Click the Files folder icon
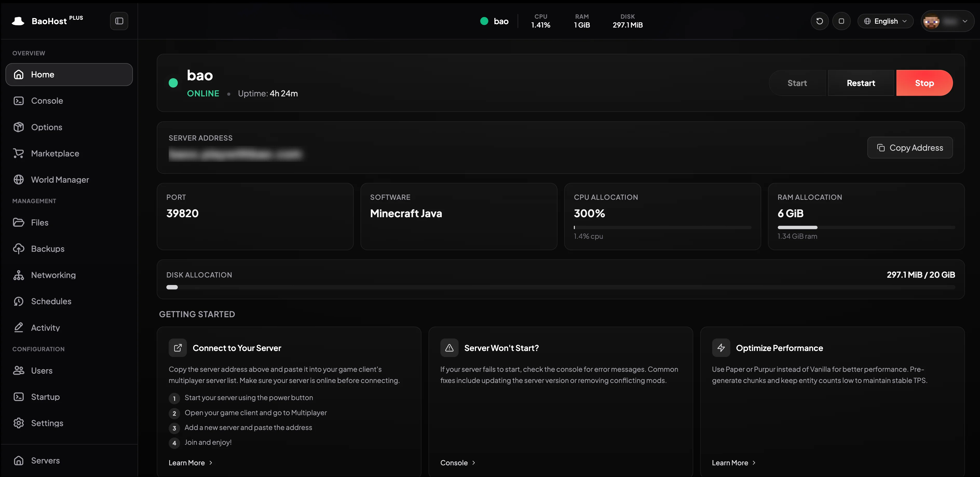This screenshot has width=980, height=477. point(19,222)
